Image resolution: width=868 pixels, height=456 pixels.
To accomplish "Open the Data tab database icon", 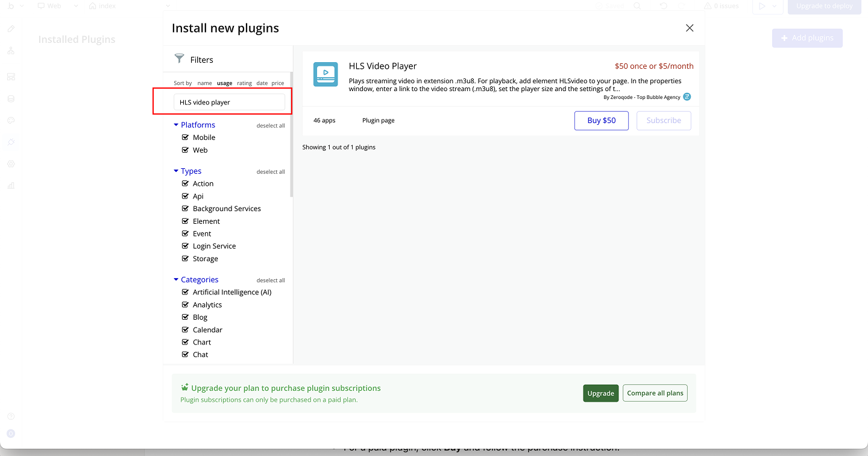I will tap(11, 98).
